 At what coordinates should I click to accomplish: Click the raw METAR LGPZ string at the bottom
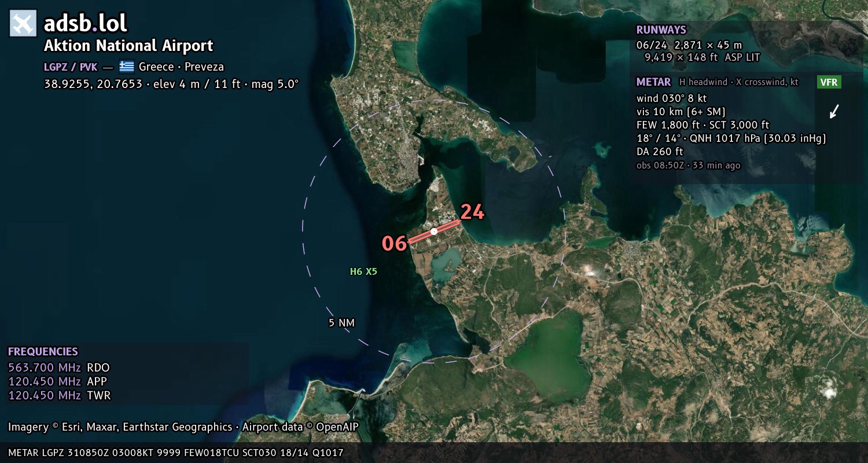[176, 453]
